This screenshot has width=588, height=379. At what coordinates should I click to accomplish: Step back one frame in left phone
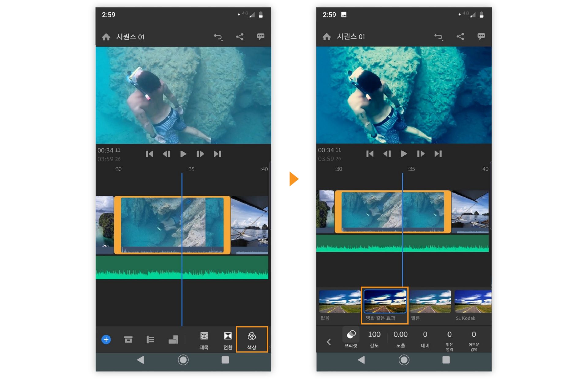point(166,154)
